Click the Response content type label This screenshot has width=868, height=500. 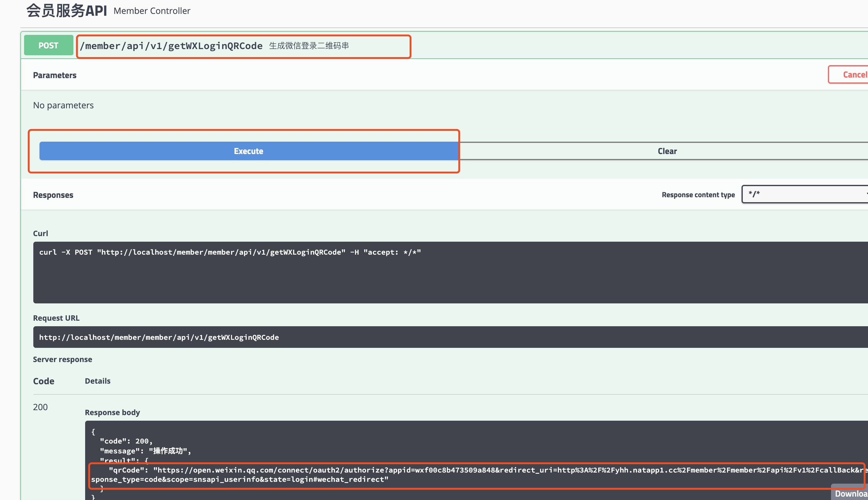coord(698,195)
